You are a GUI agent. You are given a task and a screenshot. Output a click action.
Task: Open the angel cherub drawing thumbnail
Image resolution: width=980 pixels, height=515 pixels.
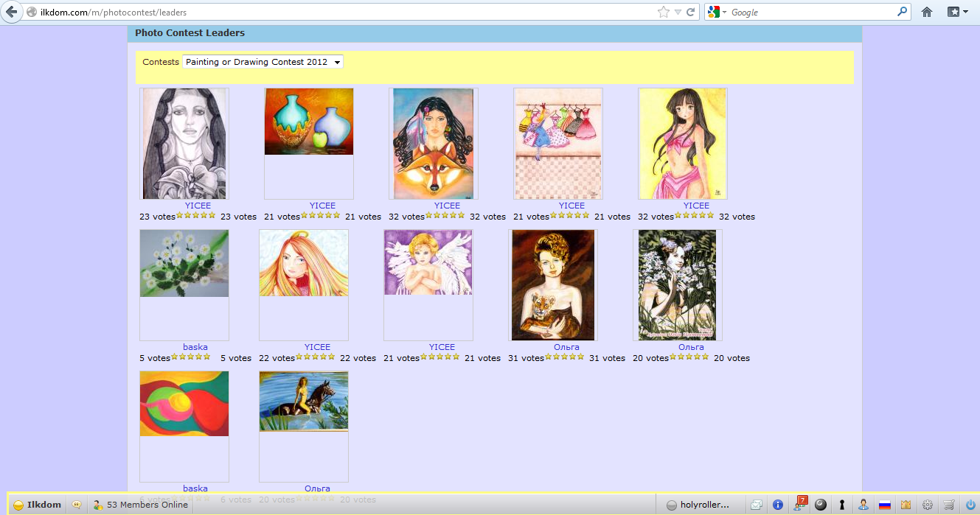[x=428, y=262]
